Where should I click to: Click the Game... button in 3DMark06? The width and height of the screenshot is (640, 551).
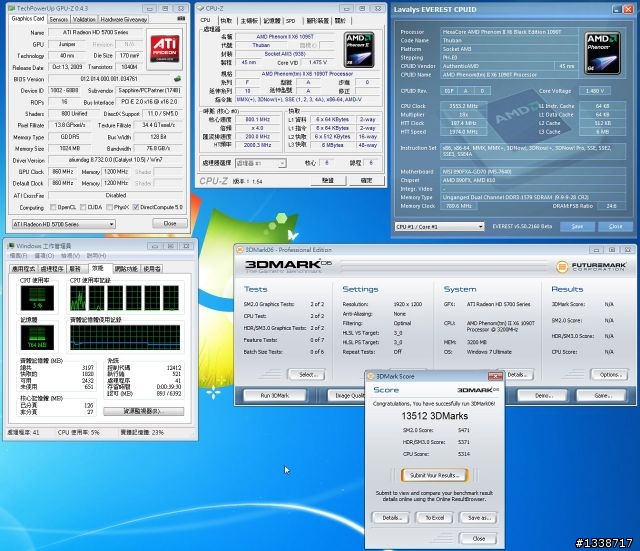click(x=601, y=395)
